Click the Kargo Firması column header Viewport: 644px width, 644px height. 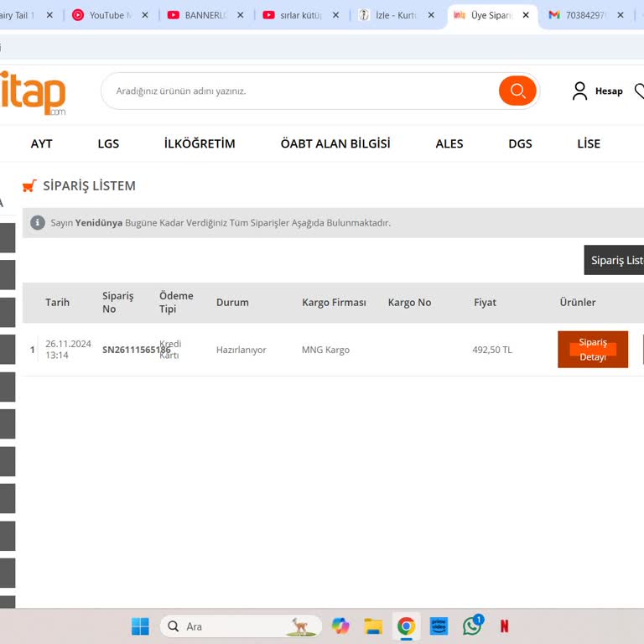(334, 302)
